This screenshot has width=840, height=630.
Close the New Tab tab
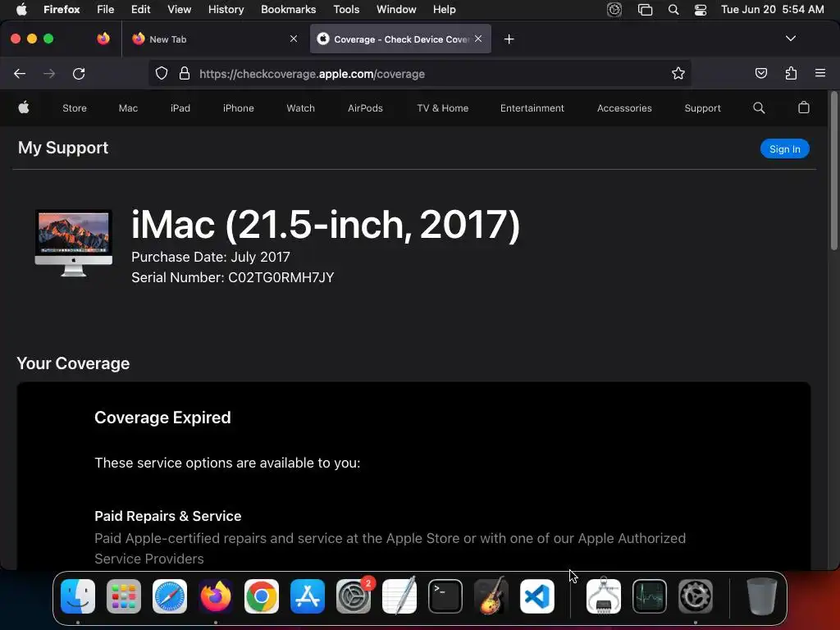pyautogui.click(x=294, y=39)
